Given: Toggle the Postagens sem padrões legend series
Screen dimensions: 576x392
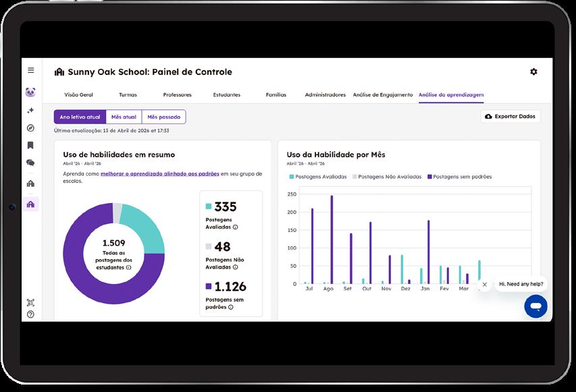Looking at the screenshot, I should click(x=460, y=177).
